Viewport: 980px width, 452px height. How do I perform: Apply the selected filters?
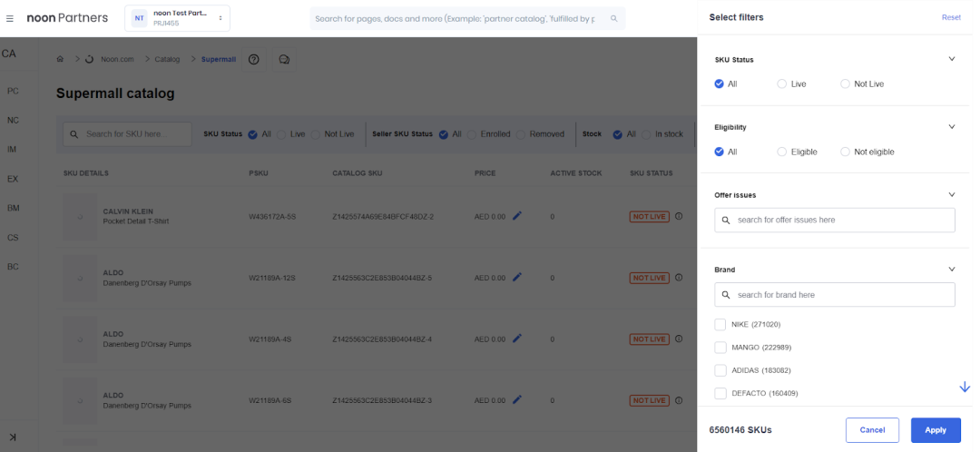click(x=936, y=430)
